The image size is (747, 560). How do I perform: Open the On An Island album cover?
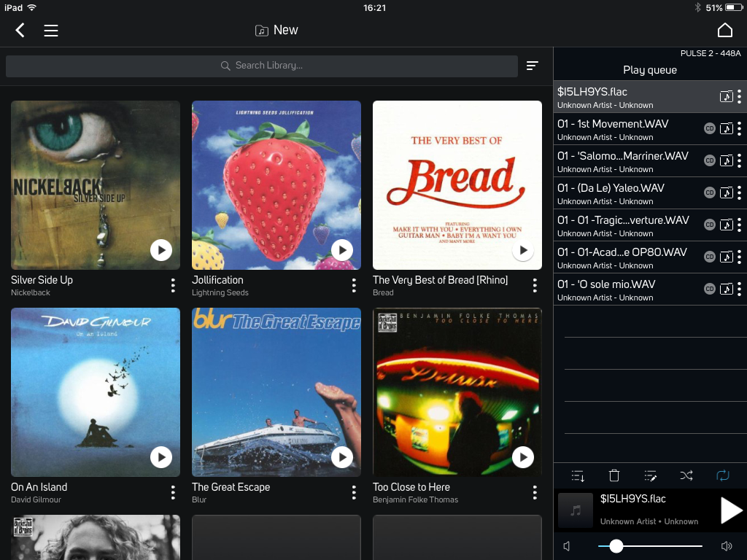tap(96, 392)
